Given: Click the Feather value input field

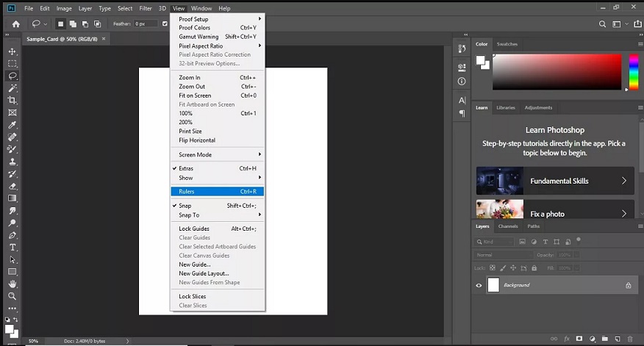Looking at the screenshot, I should (146, 24).
